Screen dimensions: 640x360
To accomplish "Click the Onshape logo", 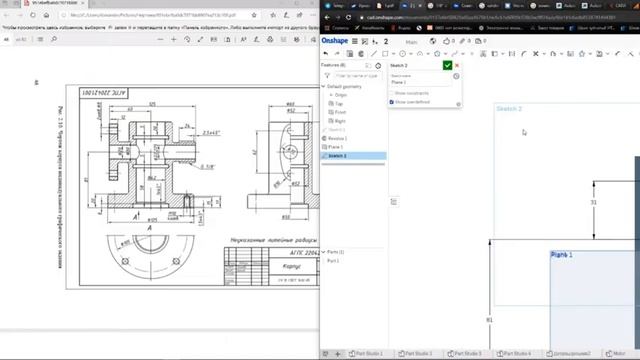I will [x=335, y=41].
